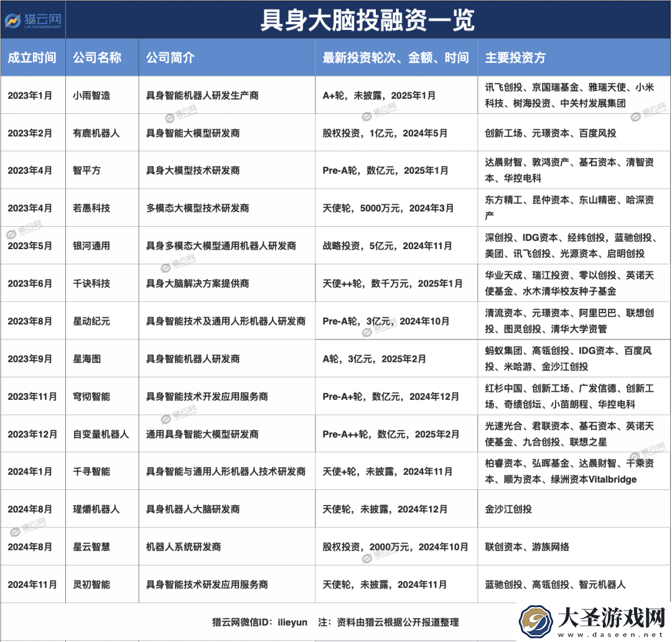Viewport: 672px width, 642px height.
Task: Click investors cell starting with 深创投、IDG资本
Action: [571, 246]
